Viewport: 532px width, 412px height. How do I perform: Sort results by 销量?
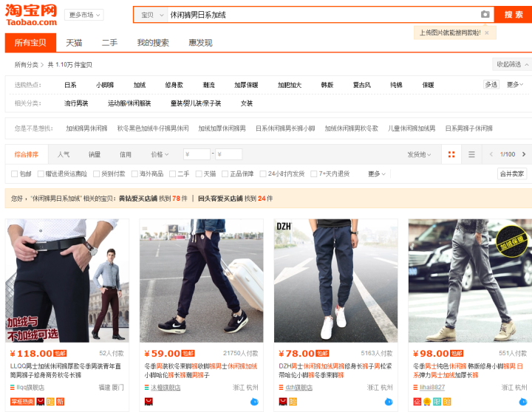click(x=95, y=154)
